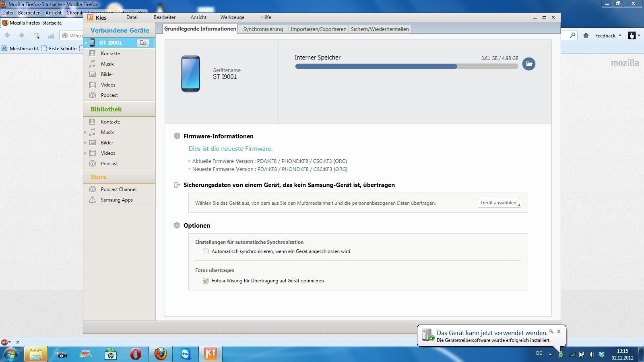Open Gerät auswählen dropdown
Viewport: 644px width, 362px height.
pyautogui.click(x=499, y=203)
